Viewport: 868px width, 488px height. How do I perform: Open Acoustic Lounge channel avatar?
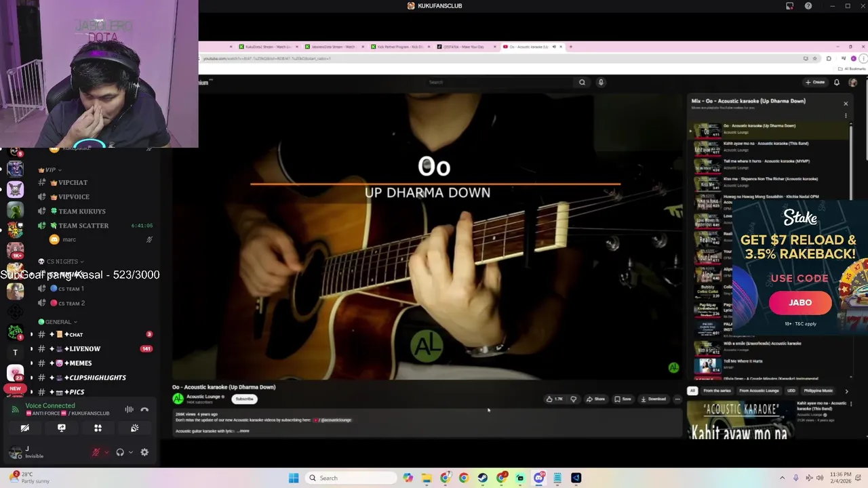pos(178,399)
